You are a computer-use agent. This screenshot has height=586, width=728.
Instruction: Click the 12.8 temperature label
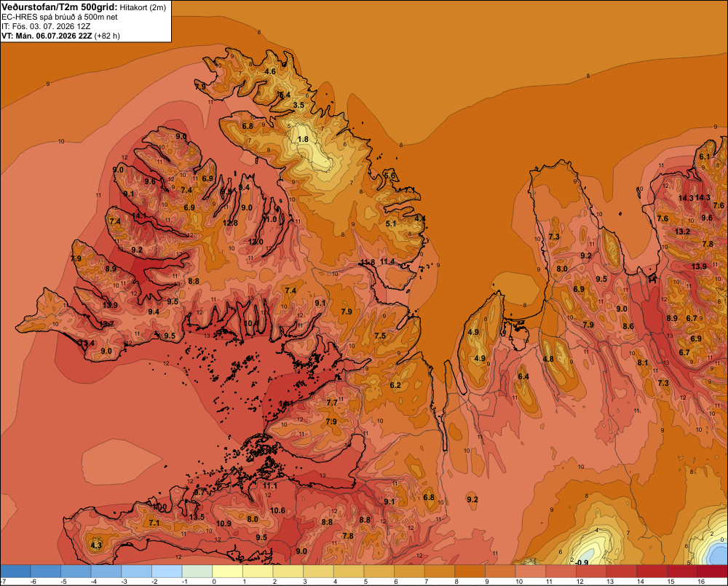pyautogui.click(x=230, y=223)
